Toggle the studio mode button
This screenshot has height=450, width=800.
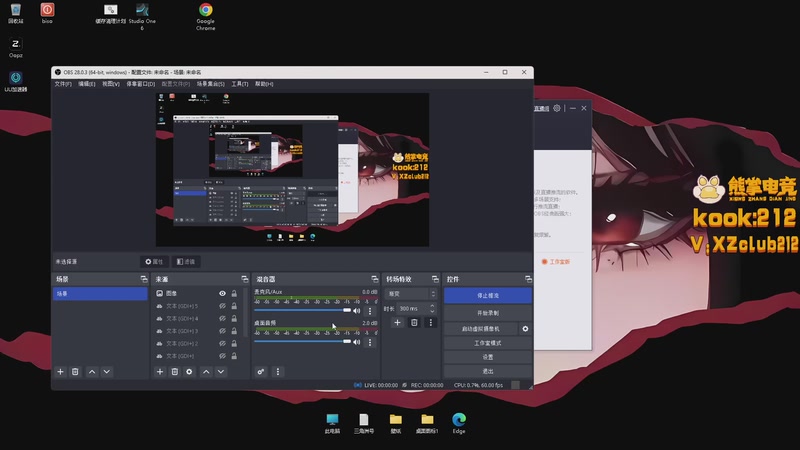(488, 343)
